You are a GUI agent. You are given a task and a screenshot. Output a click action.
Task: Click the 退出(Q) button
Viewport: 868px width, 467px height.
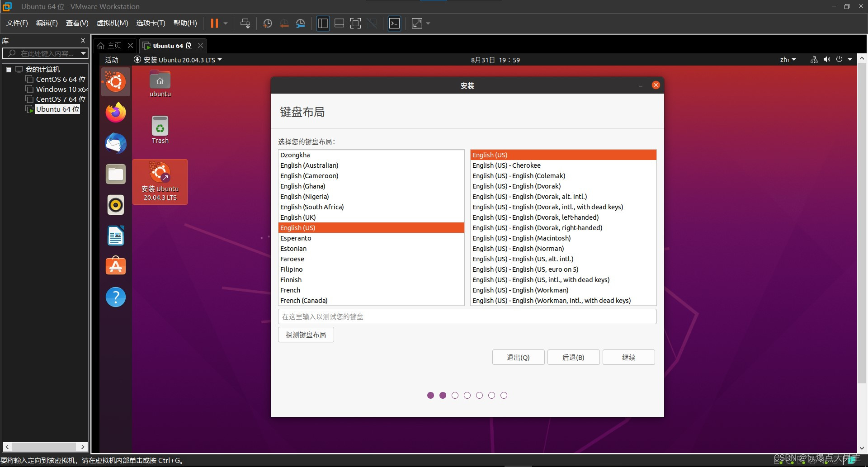tap(518, 357)
